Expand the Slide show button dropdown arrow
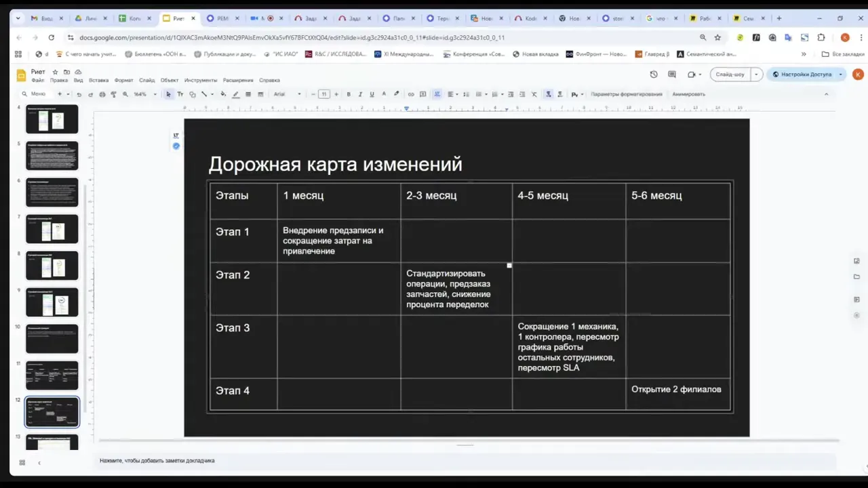Screen dimensions: 868x488 click(755, 75)
